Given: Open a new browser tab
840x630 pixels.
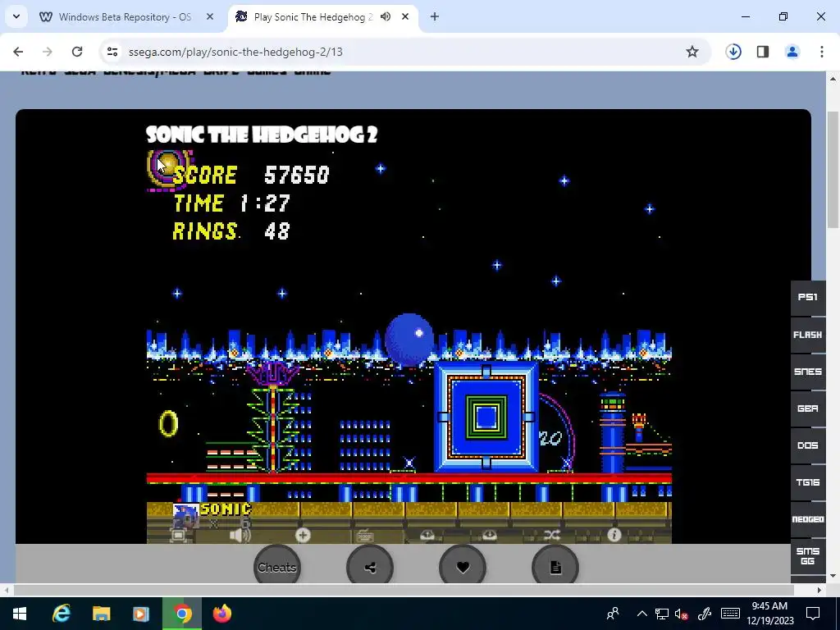Looking at the screenshot, I should point(435,16).
